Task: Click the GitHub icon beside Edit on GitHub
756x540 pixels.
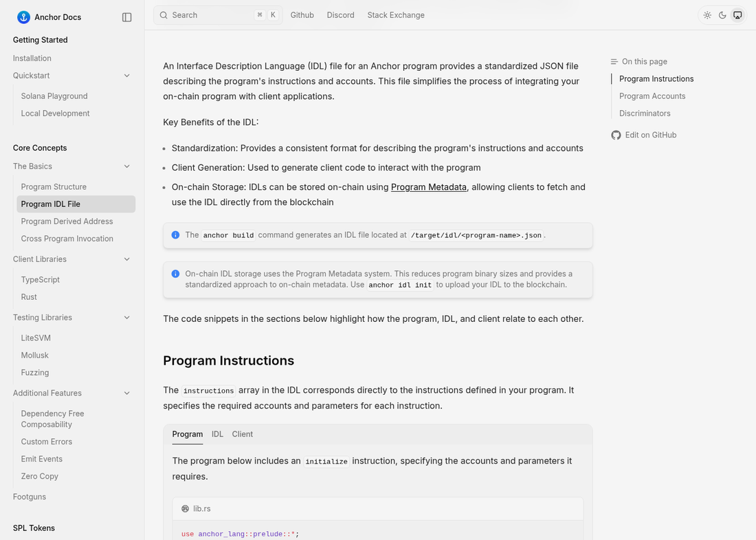Action: 616,135
